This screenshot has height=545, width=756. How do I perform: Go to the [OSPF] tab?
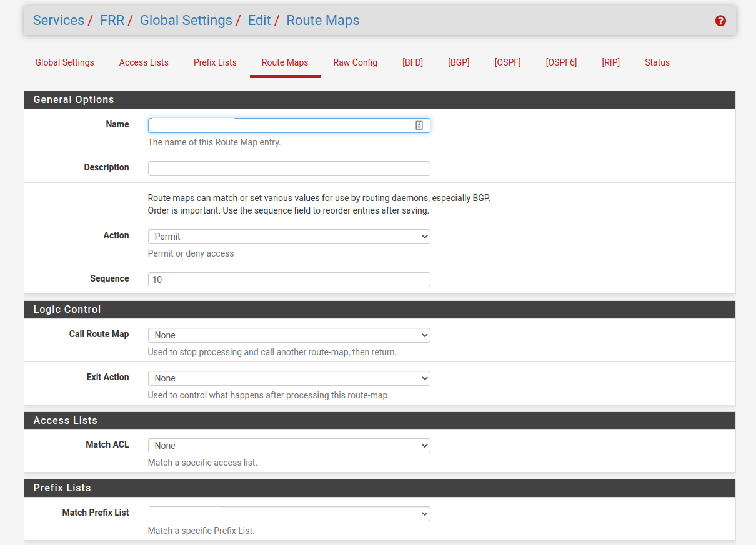pyautogui.click(x=507, y=62)
